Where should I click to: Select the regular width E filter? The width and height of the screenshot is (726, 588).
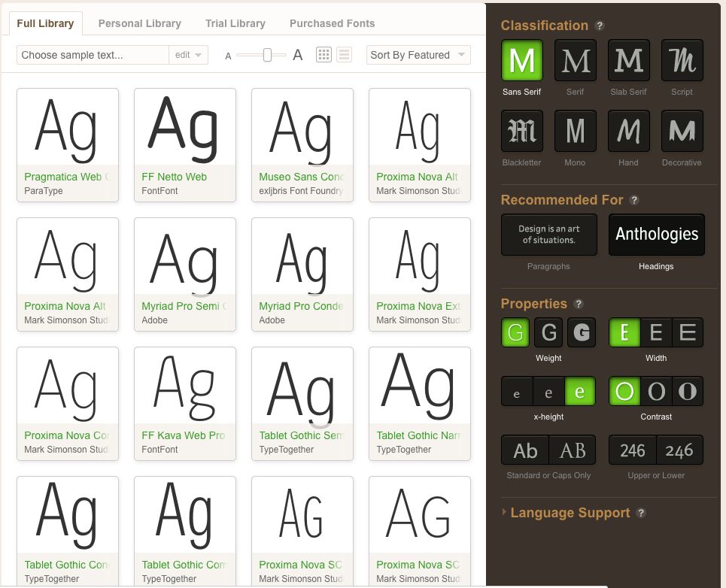(655, 332)
